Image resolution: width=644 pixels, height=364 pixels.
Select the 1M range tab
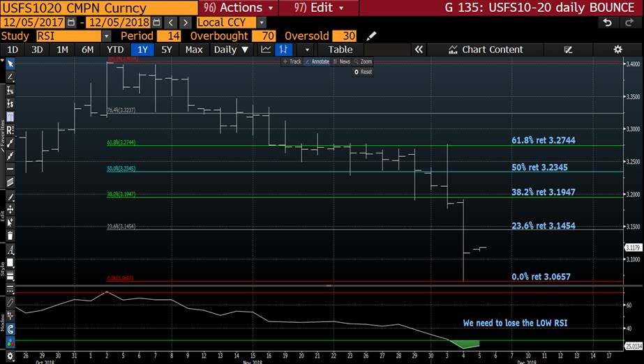pos(62,50)
